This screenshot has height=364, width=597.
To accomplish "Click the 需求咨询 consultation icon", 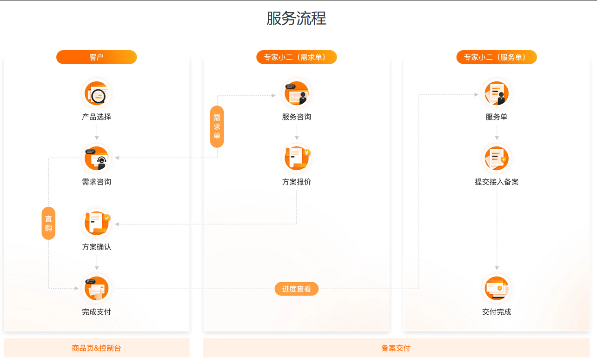I will (x=96, y=157).
